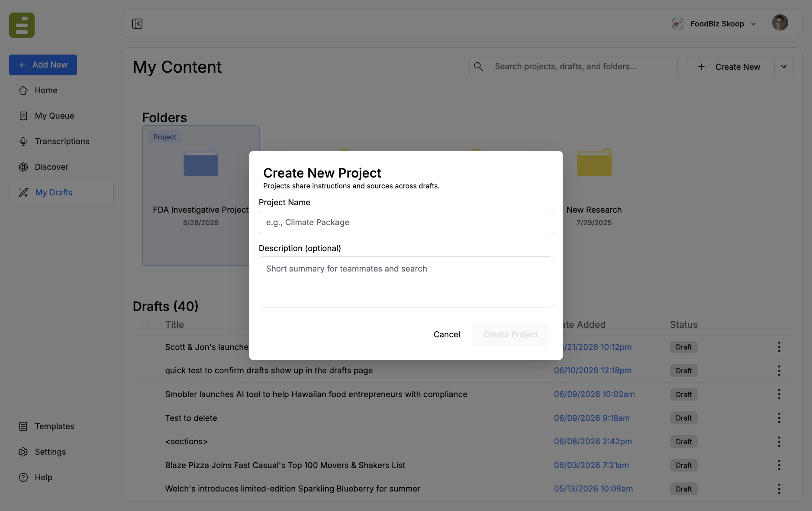Click the search magnifier icon
812x511 pixels.
tap(478, 67)
